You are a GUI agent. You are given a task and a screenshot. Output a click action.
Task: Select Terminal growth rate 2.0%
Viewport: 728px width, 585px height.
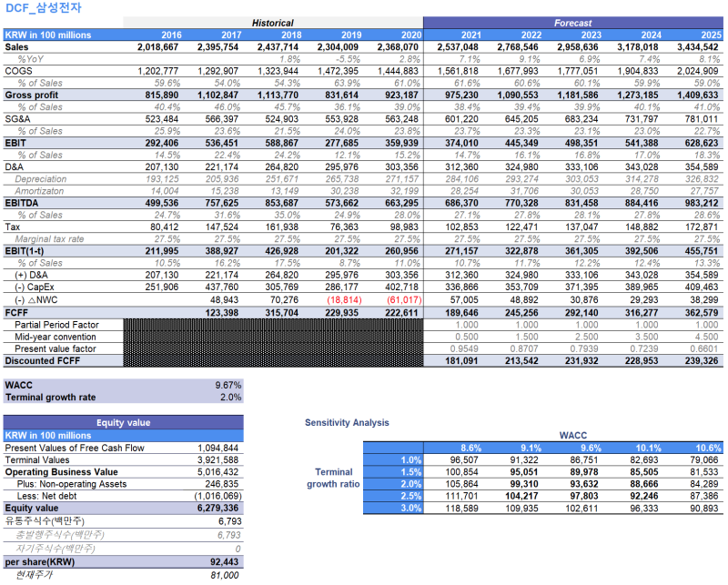pyautogui.click(x=231, y=398)
